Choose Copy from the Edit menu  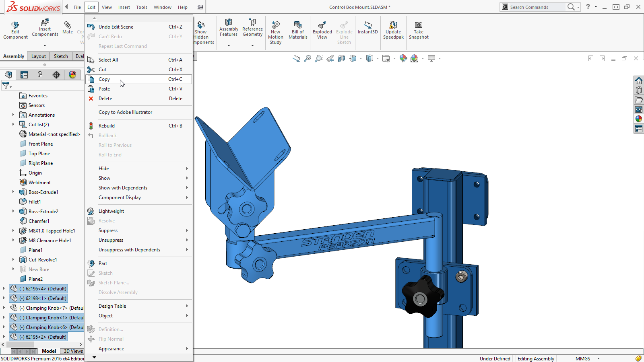tap(104, 79)
